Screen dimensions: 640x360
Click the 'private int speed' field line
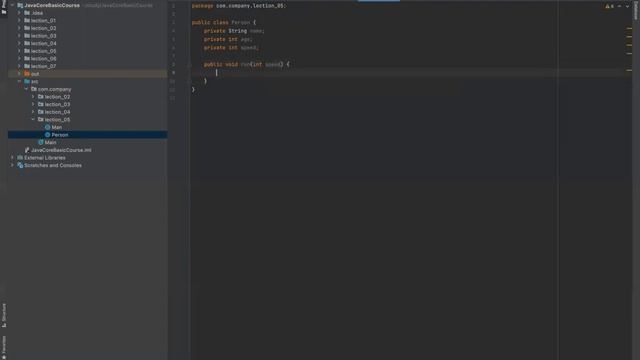231,48
